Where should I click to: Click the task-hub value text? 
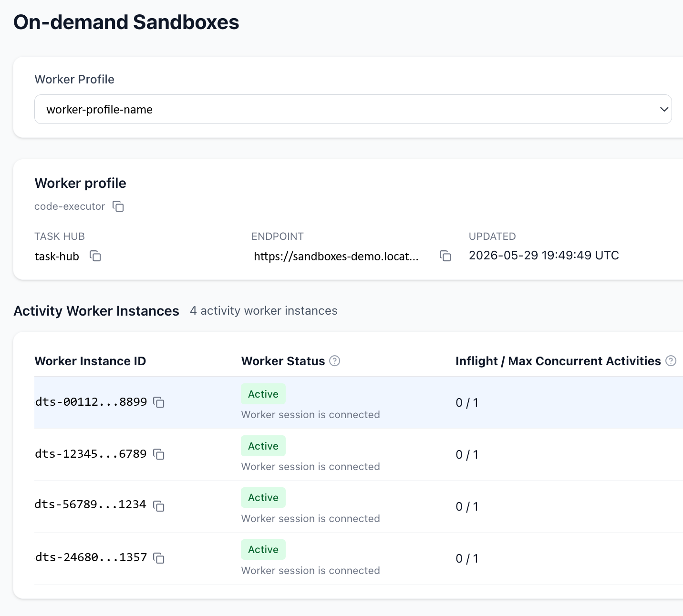pyautogui.click(x=57, y=257)
